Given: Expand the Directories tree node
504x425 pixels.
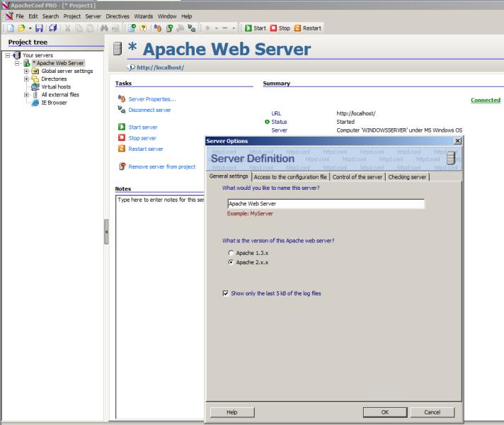Looking at the screenshot, I should tap(26, 79).
